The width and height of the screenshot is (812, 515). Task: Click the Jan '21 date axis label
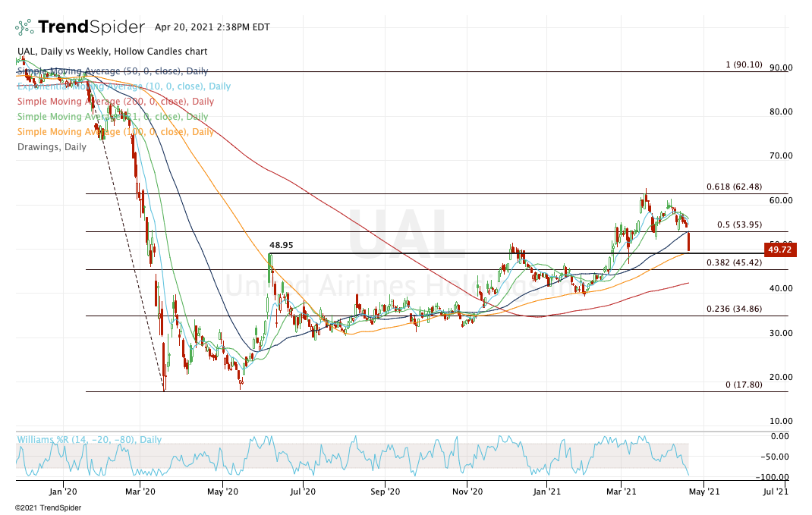tap(547, 491)
